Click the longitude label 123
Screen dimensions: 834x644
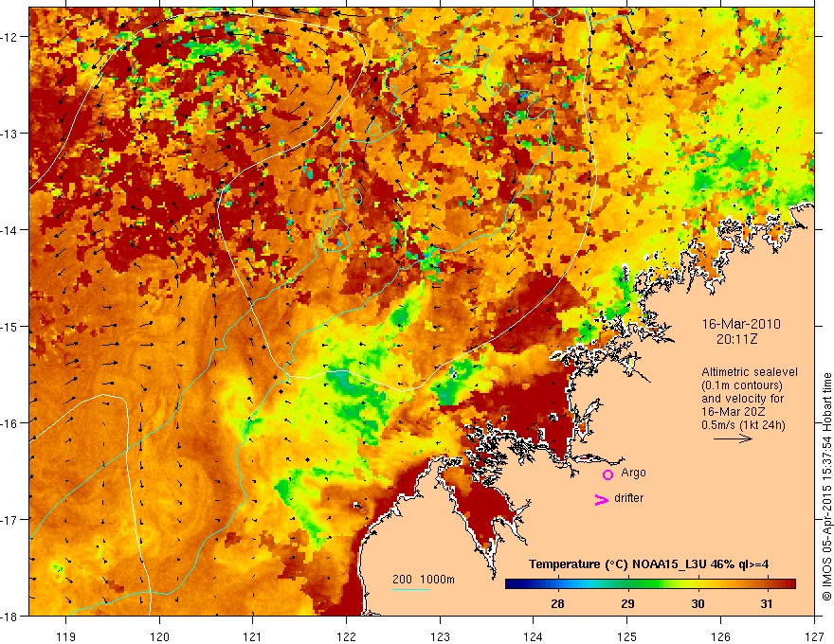click(440, 636)
